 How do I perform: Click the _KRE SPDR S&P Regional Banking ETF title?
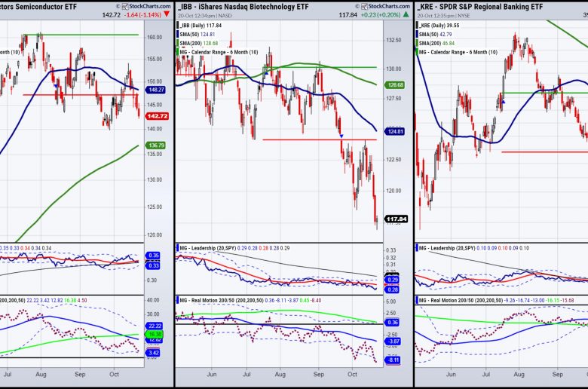(480, 6)
